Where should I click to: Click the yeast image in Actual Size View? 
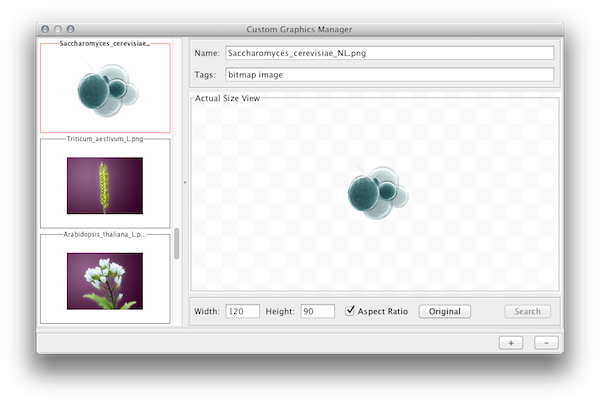[374, 191]
